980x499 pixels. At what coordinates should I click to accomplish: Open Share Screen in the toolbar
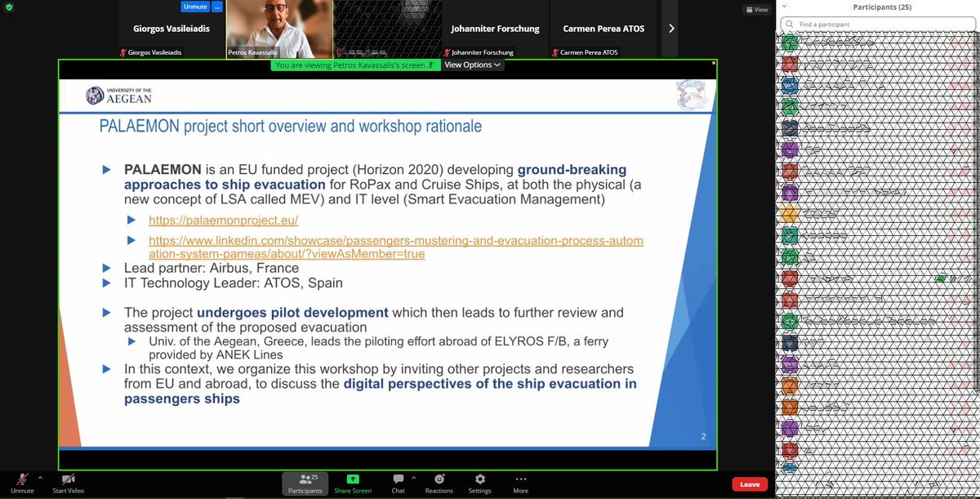click(353, 482)
